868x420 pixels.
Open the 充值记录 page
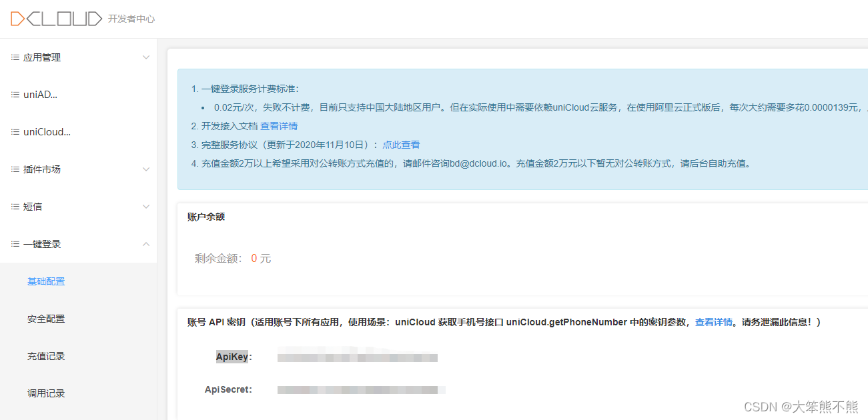coord(46,355)
